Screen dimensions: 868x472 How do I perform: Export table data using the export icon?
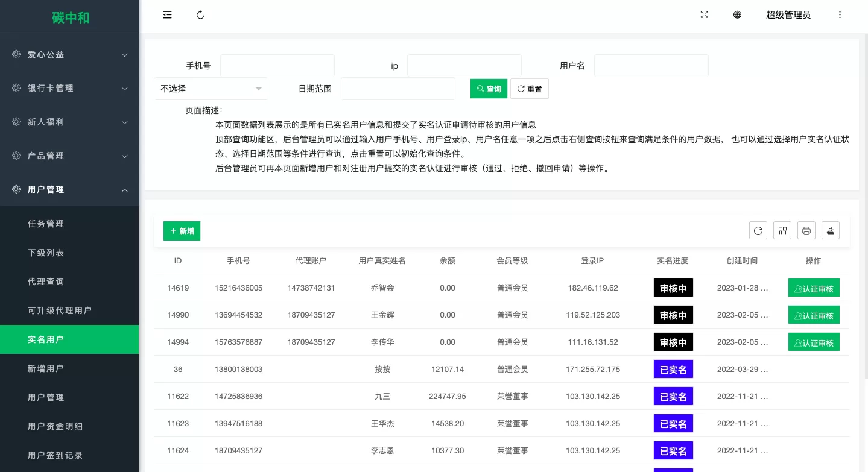(831, 230)
